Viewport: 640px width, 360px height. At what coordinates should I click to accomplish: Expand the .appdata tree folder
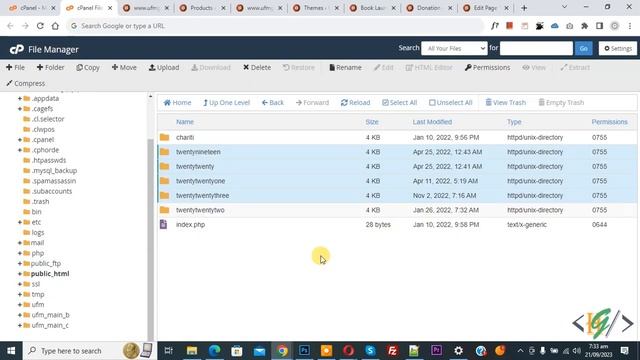[x=20, y=98]
